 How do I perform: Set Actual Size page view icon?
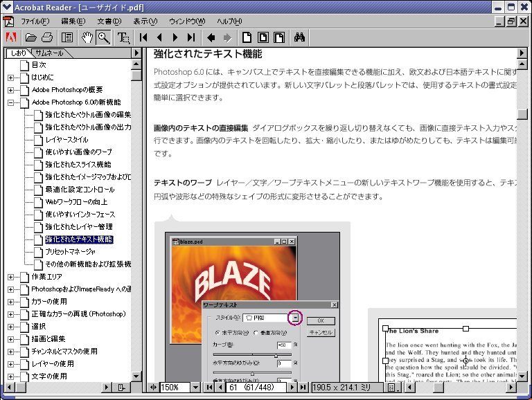247,37
